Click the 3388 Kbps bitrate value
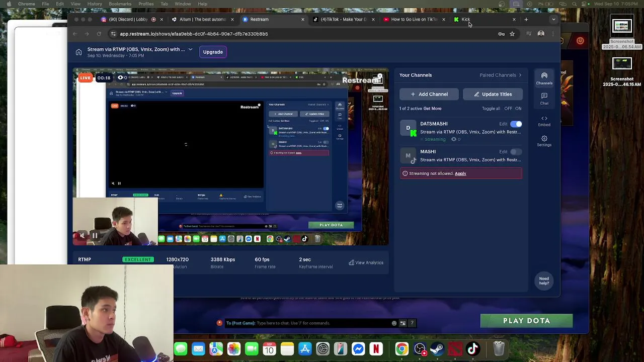This screenshot has width=644, height=362. tap(223, 259)
